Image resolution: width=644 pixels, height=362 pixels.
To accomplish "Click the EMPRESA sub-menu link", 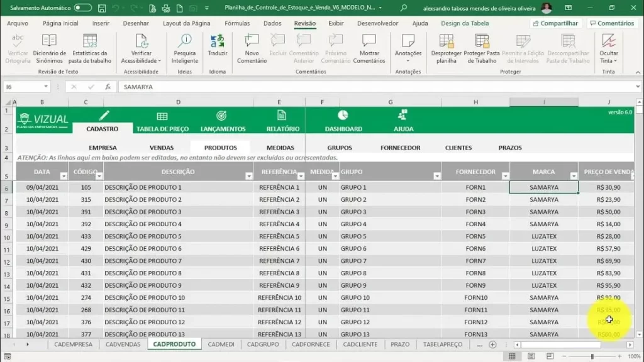I will (x=103, y=148).
